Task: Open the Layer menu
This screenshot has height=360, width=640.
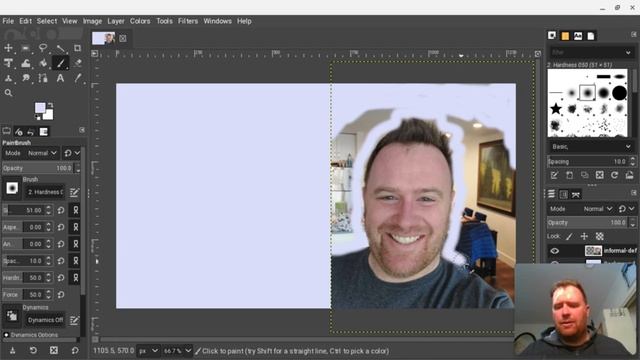Action: [x=116, y=21]
